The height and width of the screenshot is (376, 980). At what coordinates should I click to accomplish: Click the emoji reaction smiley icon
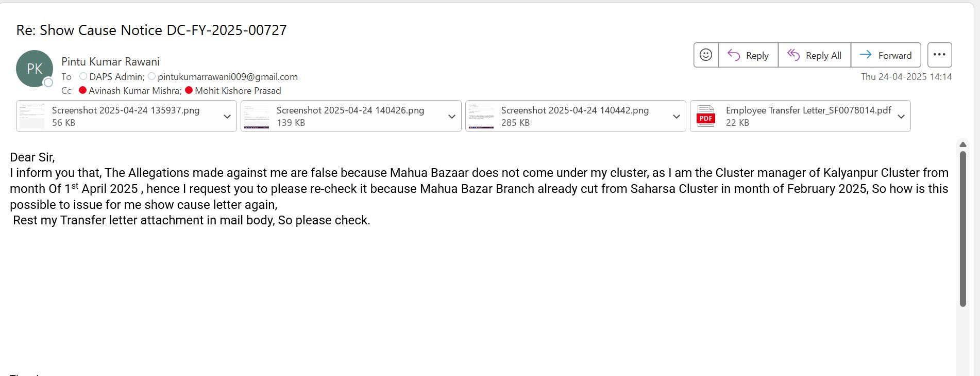point(706,55)
